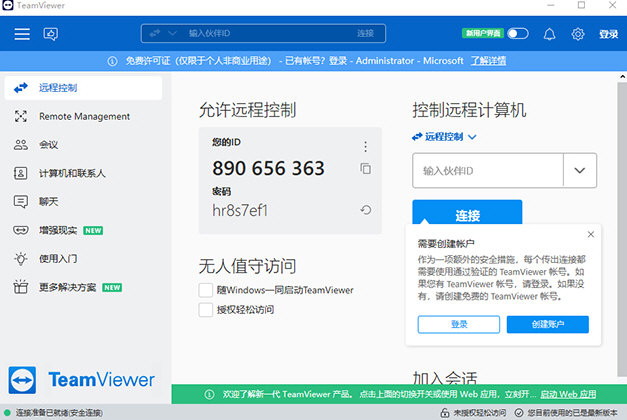The width and height of the screenshot is (627, 420).
Task: Click the contacts book icon
Action: tap(21, 173)
